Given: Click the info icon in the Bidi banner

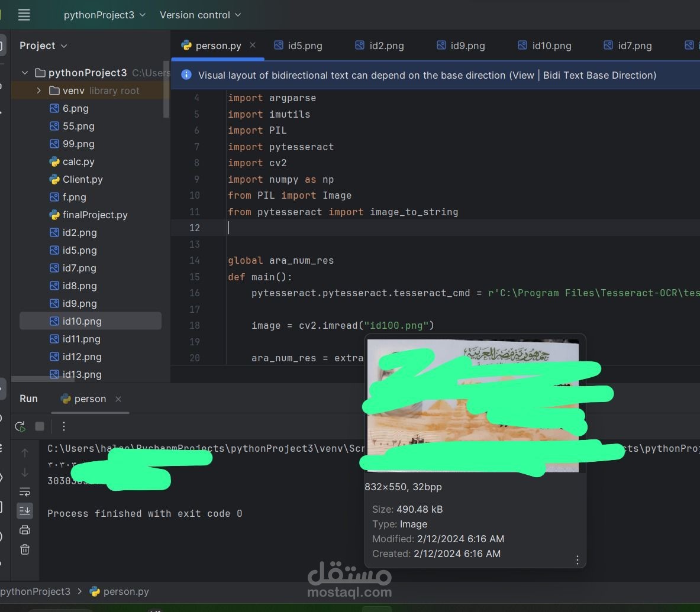Looking at the screenshot, I should coord(186,76).
